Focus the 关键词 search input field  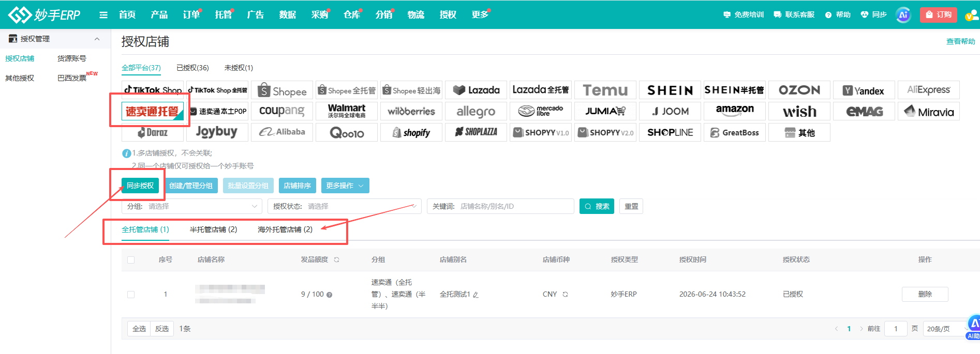pyautogui.click(x=500, y=206)
